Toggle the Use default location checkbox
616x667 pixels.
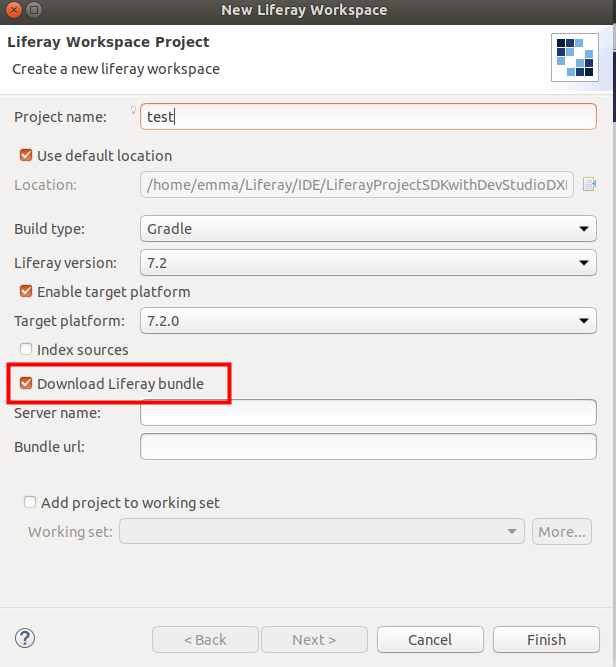(x=26, y=155)
